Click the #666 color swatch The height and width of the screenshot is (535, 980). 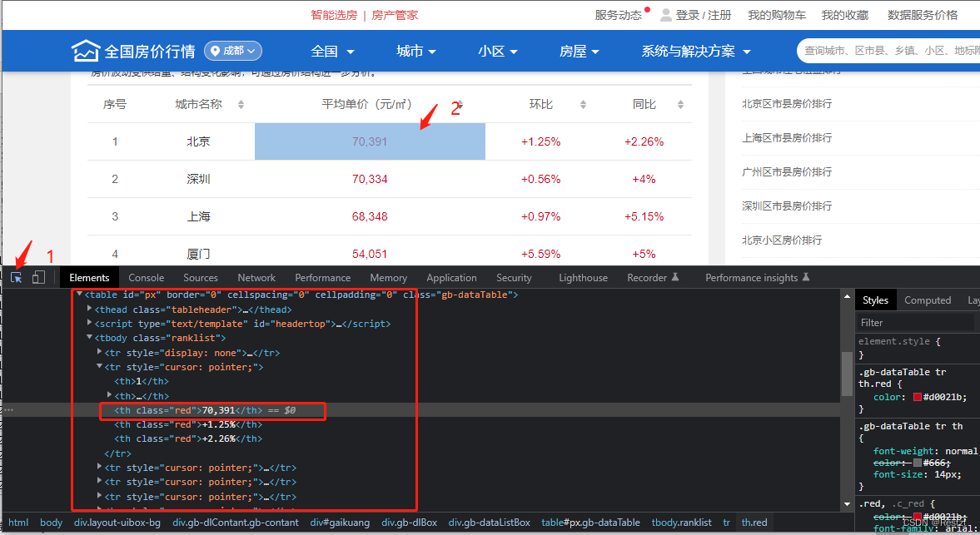coord(917,463)
